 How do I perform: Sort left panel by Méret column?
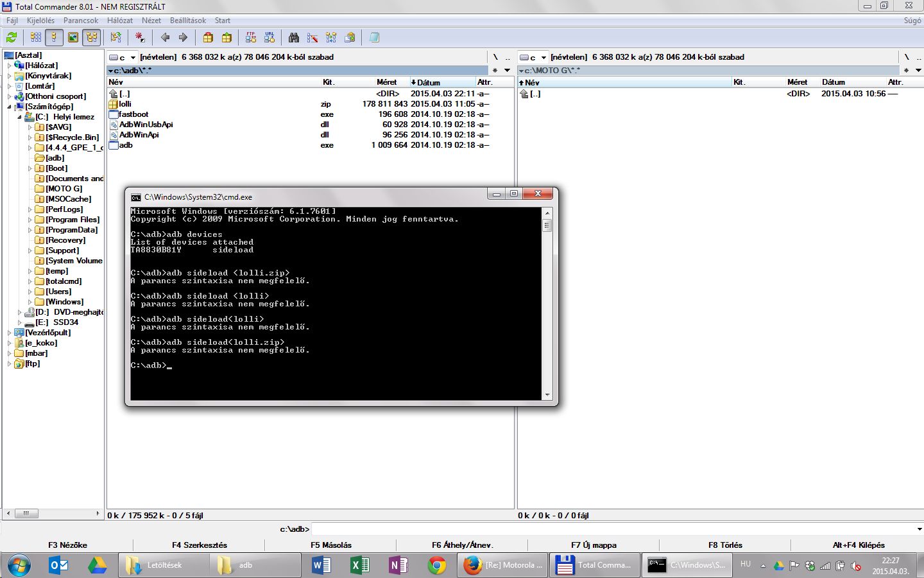tap(386, 82)
